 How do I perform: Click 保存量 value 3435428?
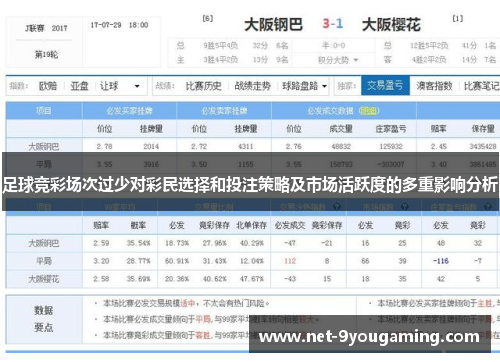pos(483,146)
